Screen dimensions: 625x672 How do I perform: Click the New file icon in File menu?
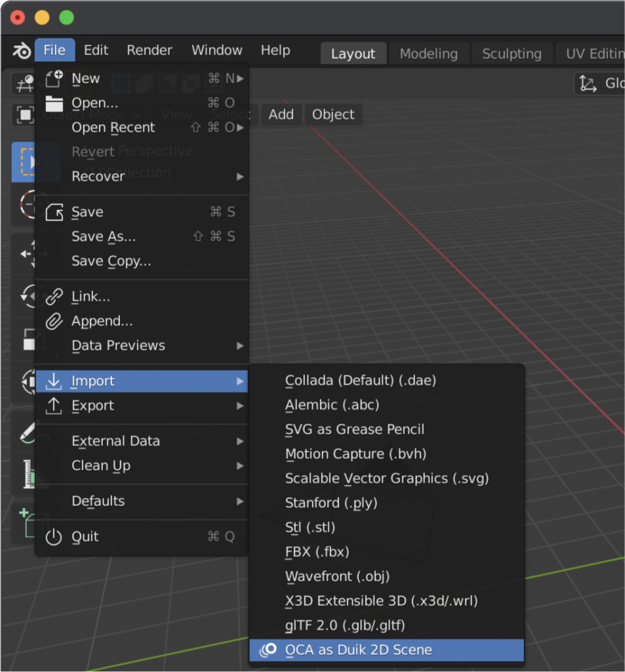[x=54, y=79]
